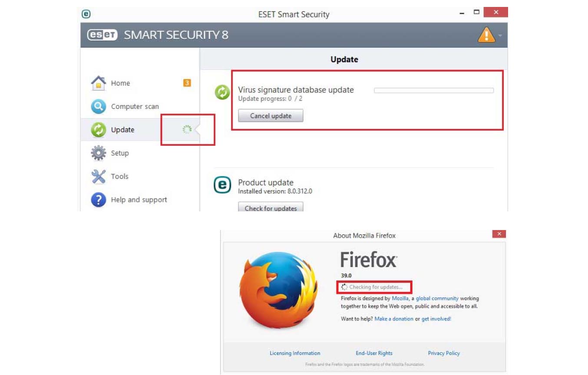Click the Help and support question mark icon
The width and height of the screenshot is (588, 375).
[x=99, y=200]
